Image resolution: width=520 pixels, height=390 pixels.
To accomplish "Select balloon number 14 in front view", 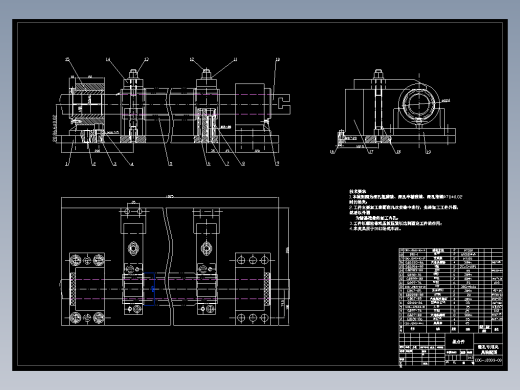I will 108,60.
